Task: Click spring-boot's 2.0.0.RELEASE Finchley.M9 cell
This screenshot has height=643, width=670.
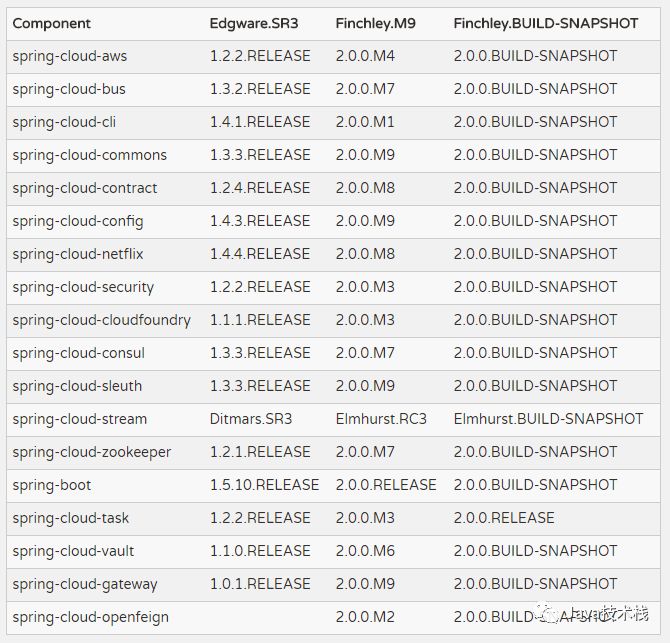Action: pos(386,485)
